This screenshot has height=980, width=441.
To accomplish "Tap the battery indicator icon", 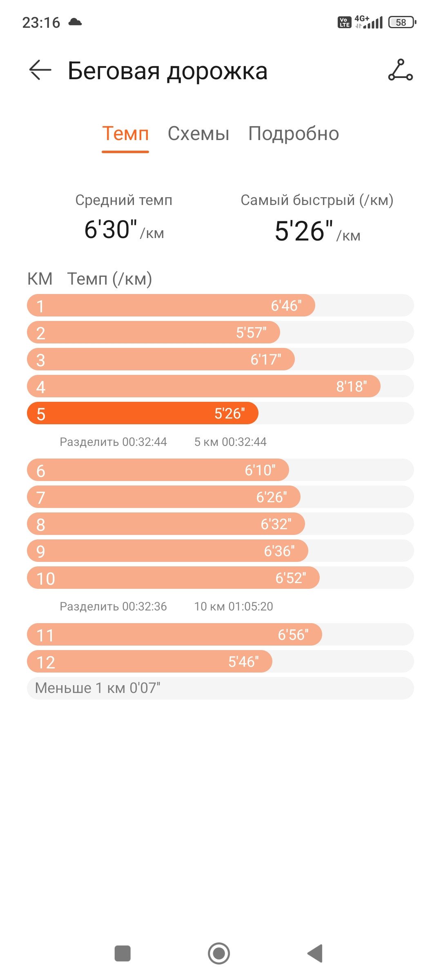I will pos(402,22).
